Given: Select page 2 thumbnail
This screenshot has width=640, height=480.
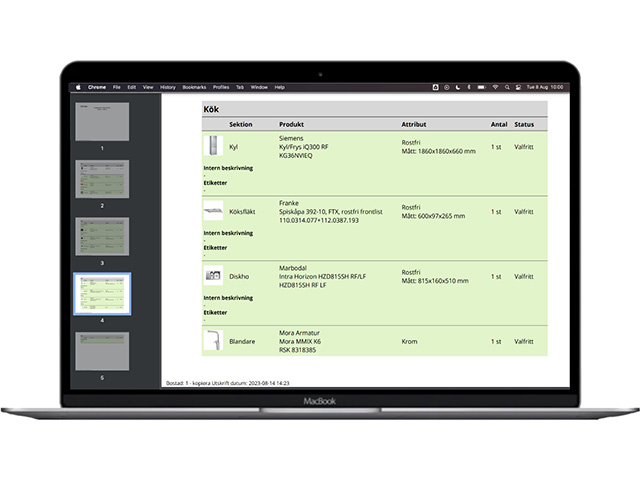Looking at the screenshot, I should pos(102,179).
